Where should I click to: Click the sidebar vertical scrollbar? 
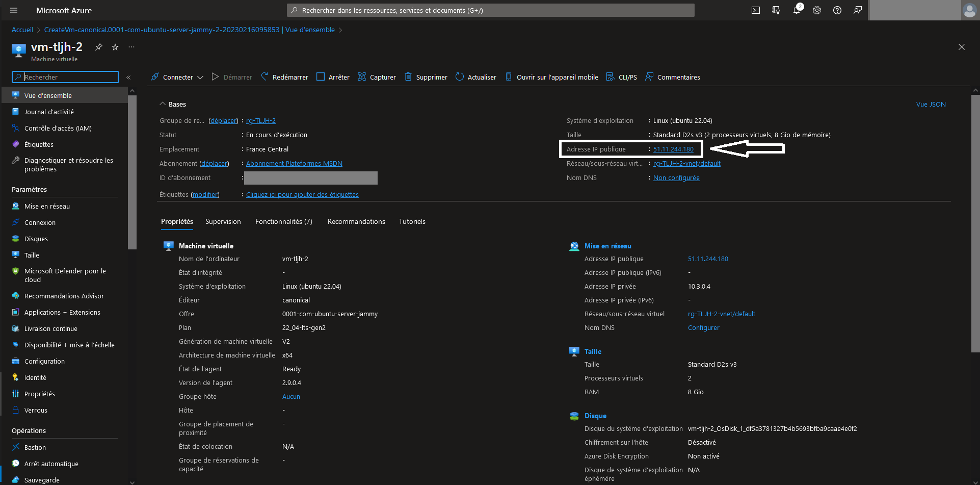[132, 172]
